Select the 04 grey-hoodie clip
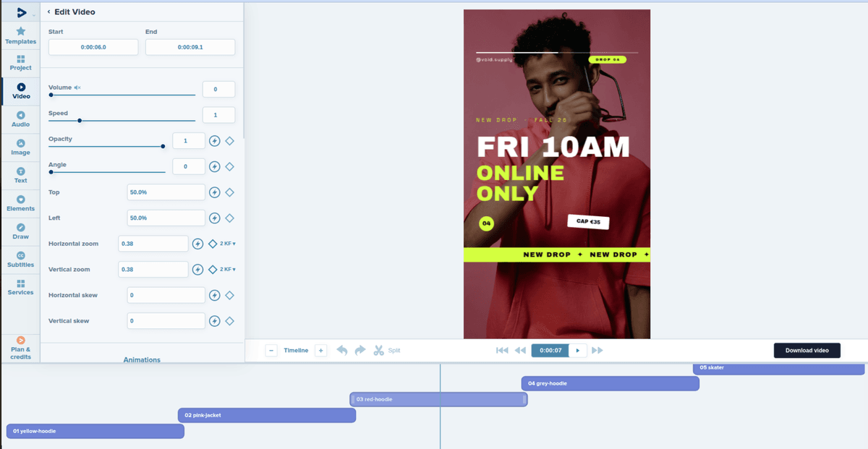The image size is (868, 449). (610, 383)
